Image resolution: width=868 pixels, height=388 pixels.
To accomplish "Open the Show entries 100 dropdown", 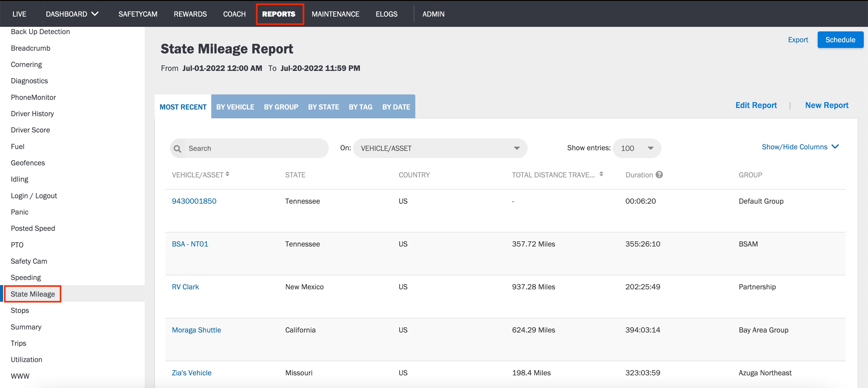I will [x=637, y=148].
